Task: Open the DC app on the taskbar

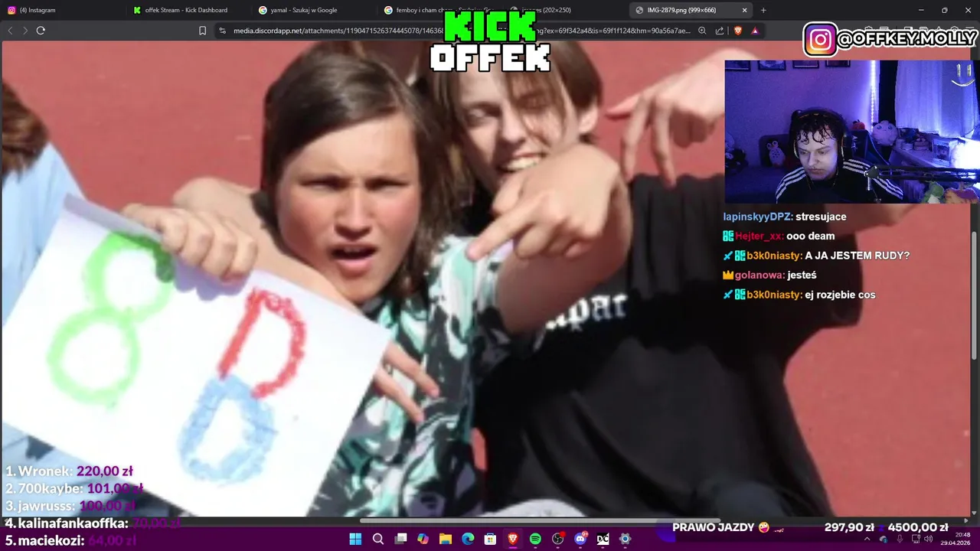Action: pos(603,539)
